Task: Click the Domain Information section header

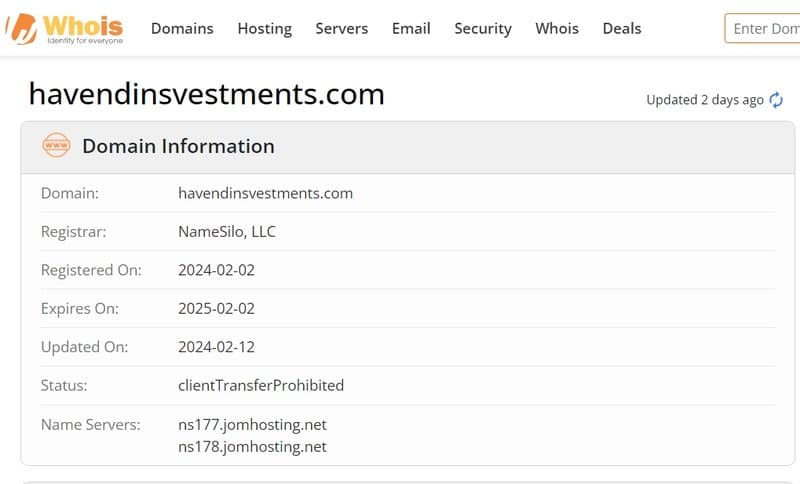Action: pos(408,147)
